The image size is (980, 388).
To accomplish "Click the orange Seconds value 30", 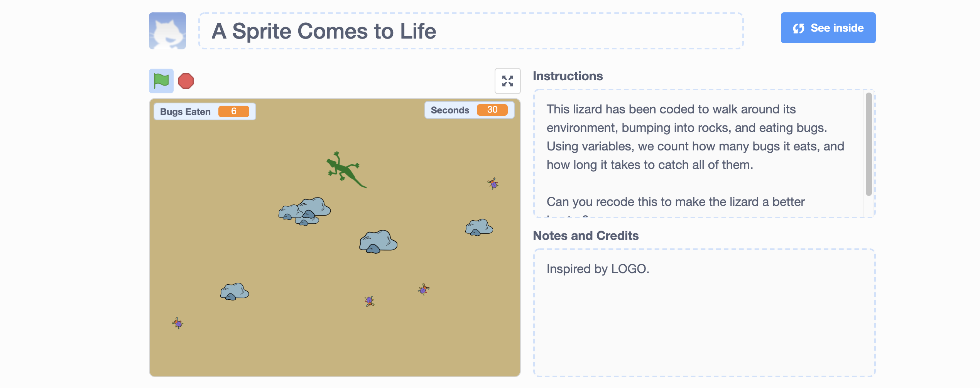I will (x=492, y=110).
